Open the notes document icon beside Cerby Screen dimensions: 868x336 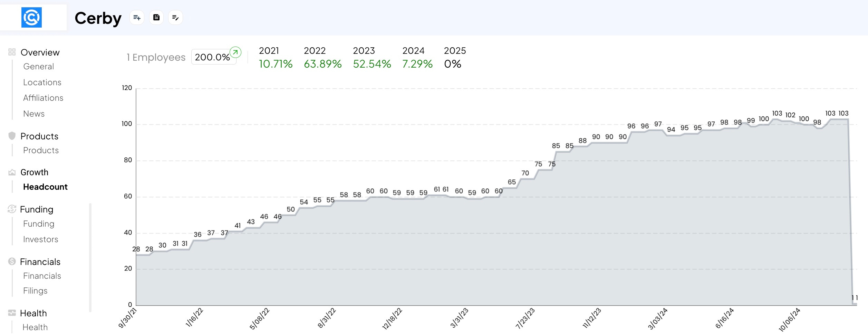[156, 18]
